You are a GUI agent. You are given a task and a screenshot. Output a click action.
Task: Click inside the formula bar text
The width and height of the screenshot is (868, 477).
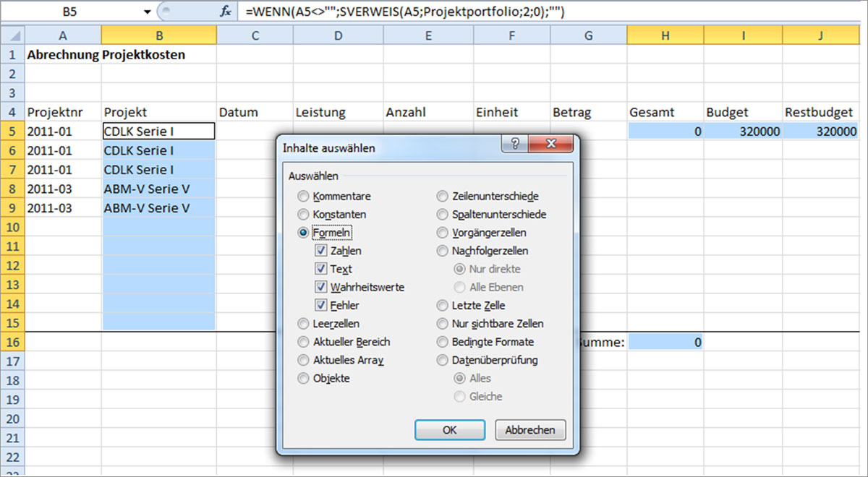pos(405,12)
